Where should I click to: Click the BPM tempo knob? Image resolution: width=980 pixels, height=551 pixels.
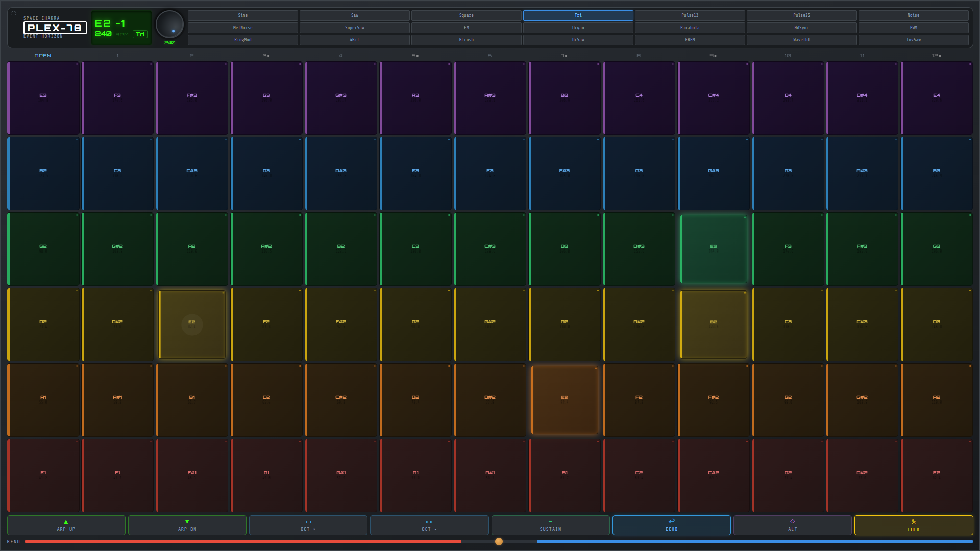[169, 24]
